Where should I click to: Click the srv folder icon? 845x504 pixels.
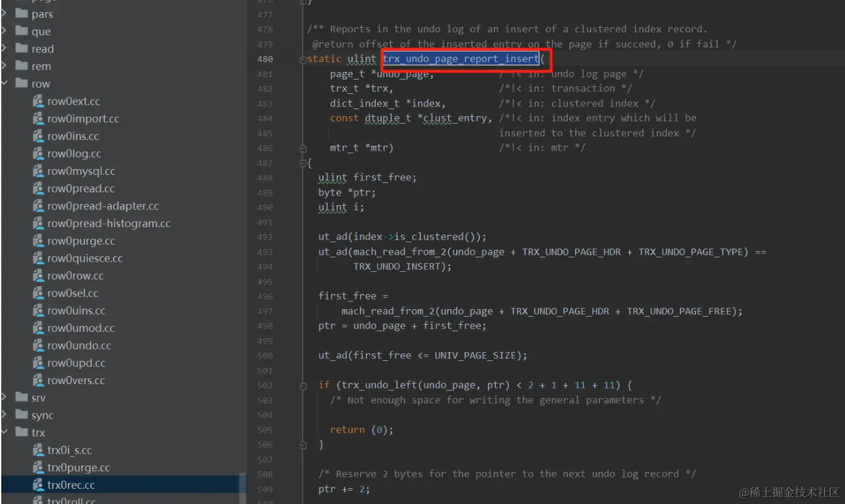click(21, 397)
